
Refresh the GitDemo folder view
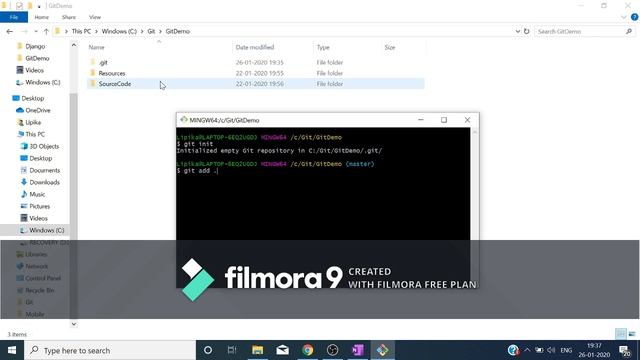[x=527, y=31]
